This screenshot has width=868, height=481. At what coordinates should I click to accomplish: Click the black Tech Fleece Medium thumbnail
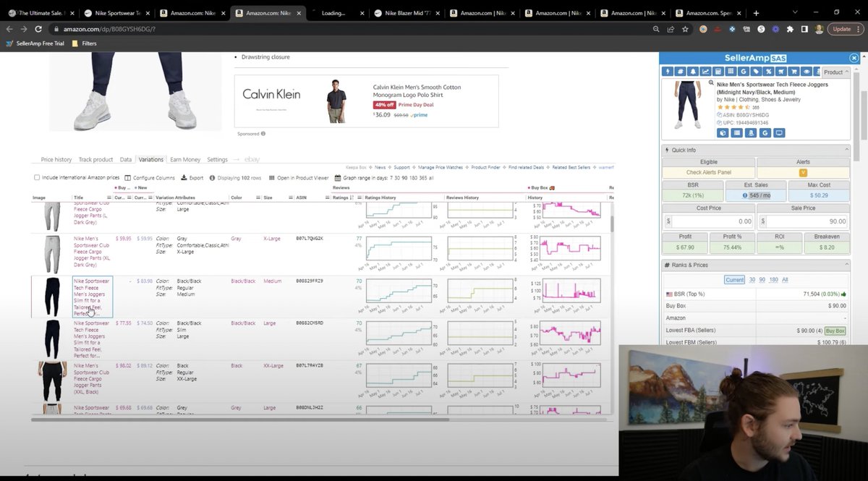click(51, 297)
